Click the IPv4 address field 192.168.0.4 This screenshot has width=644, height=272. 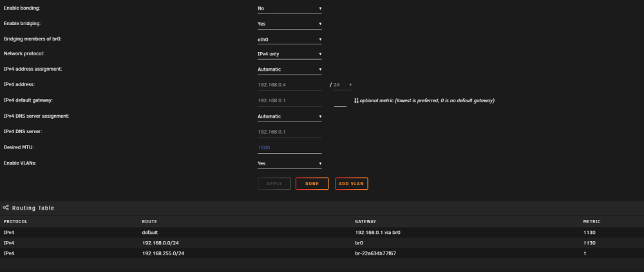tap(290, 85)
